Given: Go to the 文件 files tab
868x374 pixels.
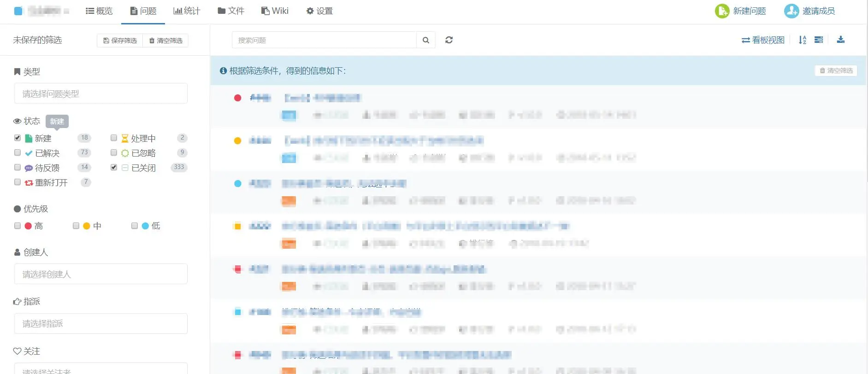Looking at the screenshot, I should [231, 11].
